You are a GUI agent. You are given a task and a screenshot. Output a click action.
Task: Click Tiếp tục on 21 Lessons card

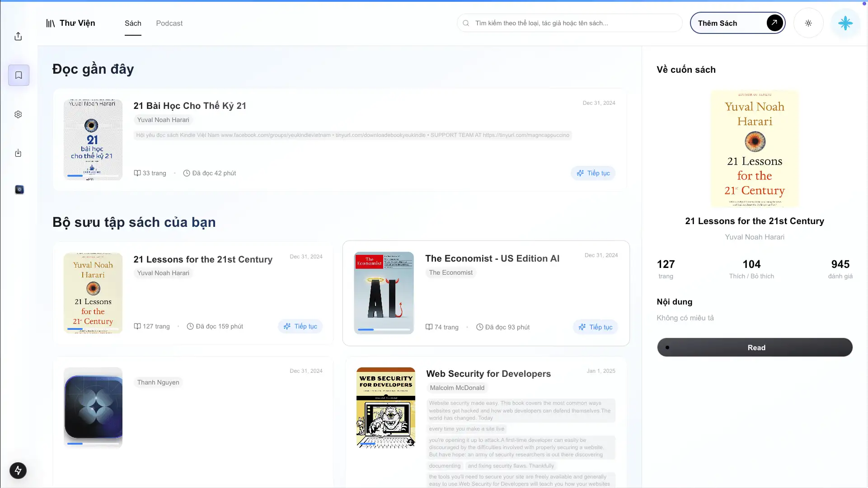(x=300, y=326)
